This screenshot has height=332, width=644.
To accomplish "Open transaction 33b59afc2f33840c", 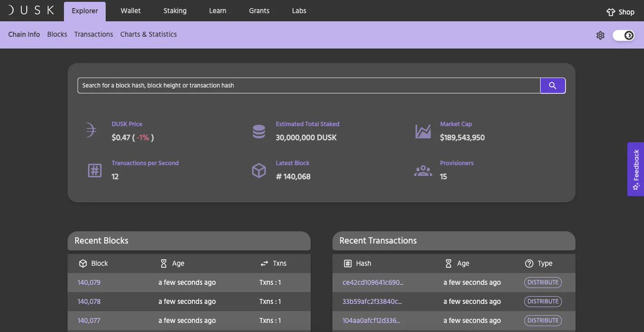I will click(372, 301).
